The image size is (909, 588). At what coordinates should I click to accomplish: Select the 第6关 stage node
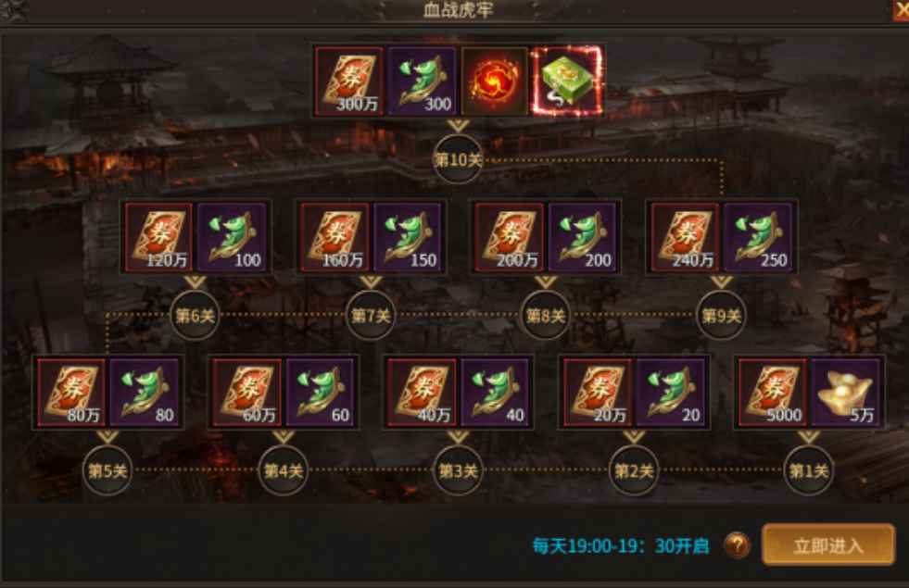click(196, 316)
